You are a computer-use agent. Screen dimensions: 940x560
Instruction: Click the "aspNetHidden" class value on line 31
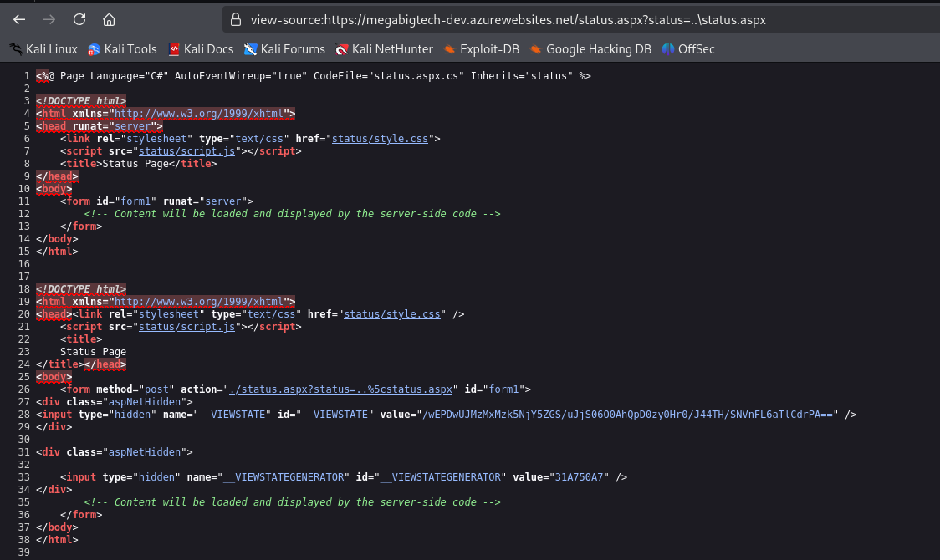click(145, 452)
